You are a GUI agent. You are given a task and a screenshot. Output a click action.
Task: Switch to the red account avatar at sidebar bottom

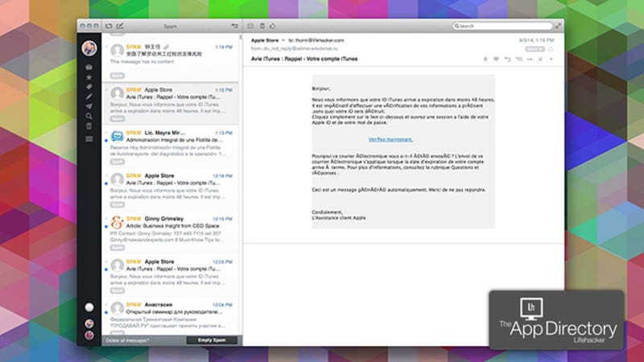coord(89,335)
